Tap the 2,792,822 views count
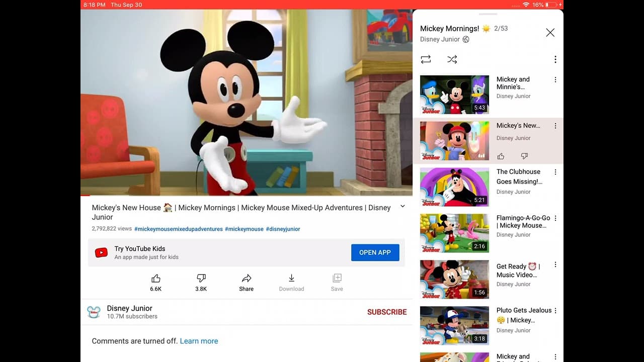Screen dimensions: 644x362 pos(112,229)
